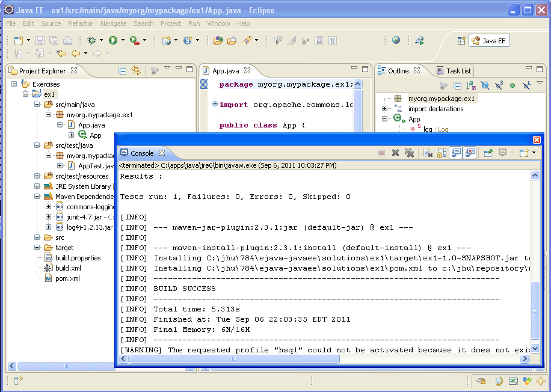Click the Run External Tools icon
The width and height of the screenshot is (551, 392).
point(135,40)
